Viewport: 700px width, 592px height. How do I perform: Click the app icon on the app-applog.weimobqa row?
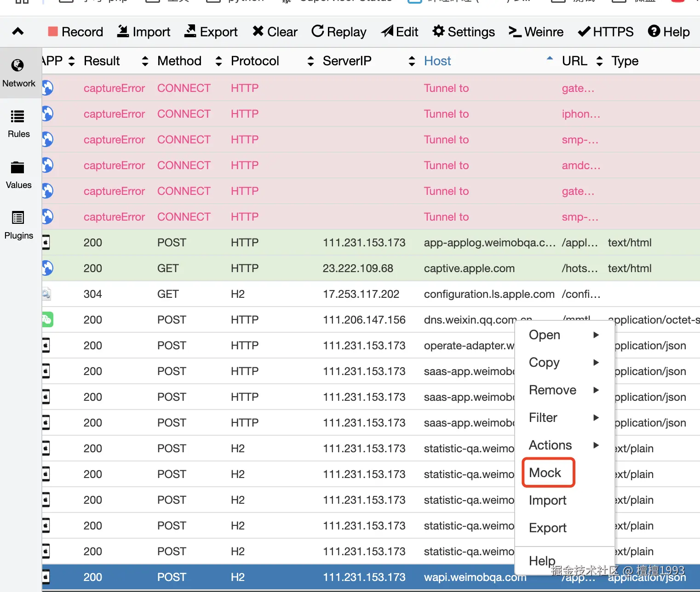click(x=46, y=242)
